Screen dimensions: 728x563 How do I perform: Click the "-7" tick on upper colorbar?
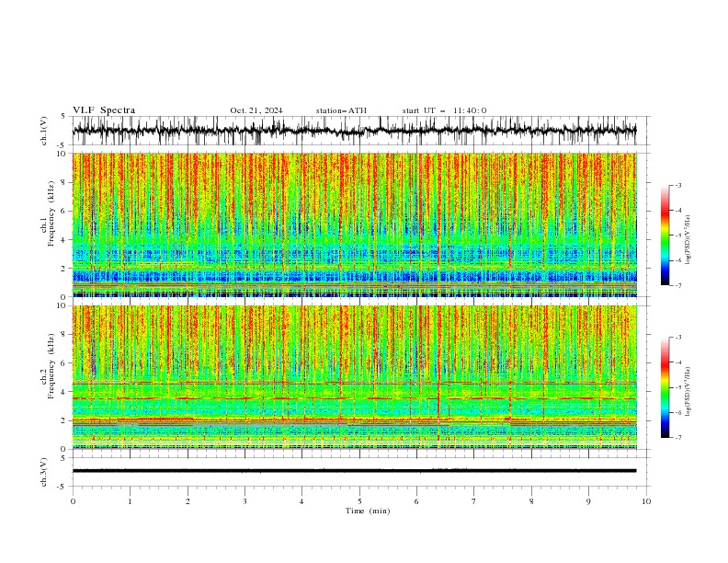click(x=678, y=285)
